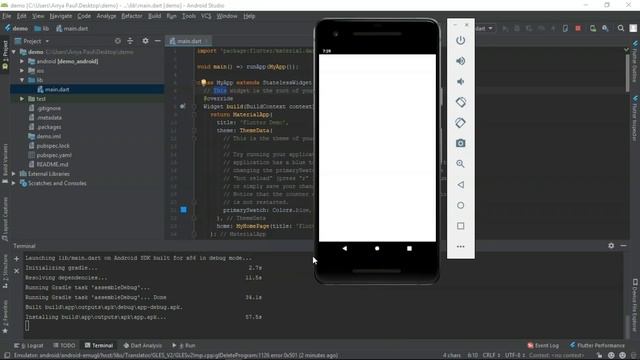This screenshot has width=640, height=360.
Task: Select main.dart in project tree
Action: pos(57,89)
